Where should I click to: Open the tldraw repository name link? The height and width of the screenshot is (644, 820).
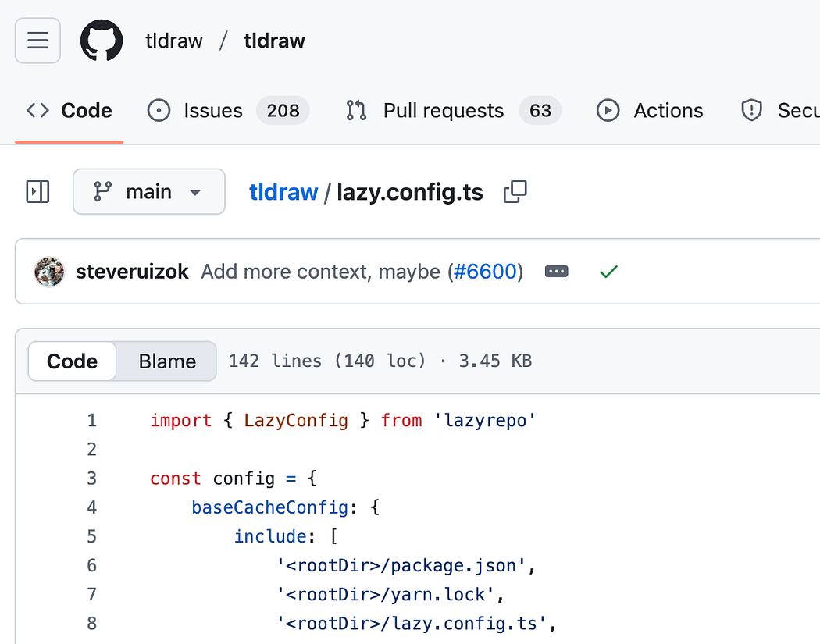[x=275, y=41]
